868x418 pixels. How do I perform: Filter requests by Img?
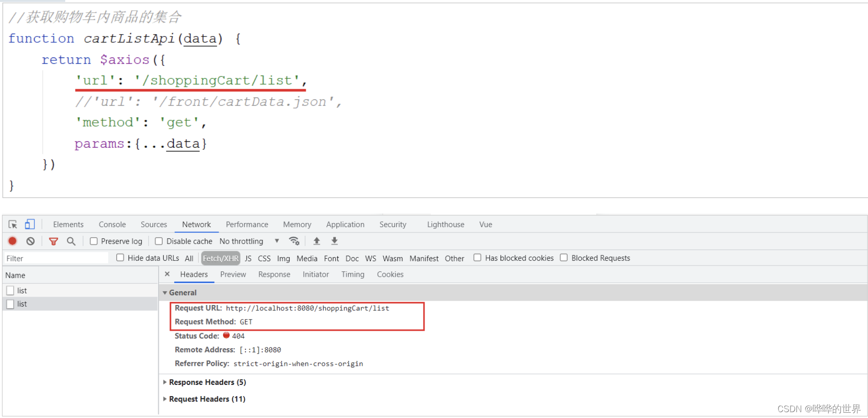(283, 259)
